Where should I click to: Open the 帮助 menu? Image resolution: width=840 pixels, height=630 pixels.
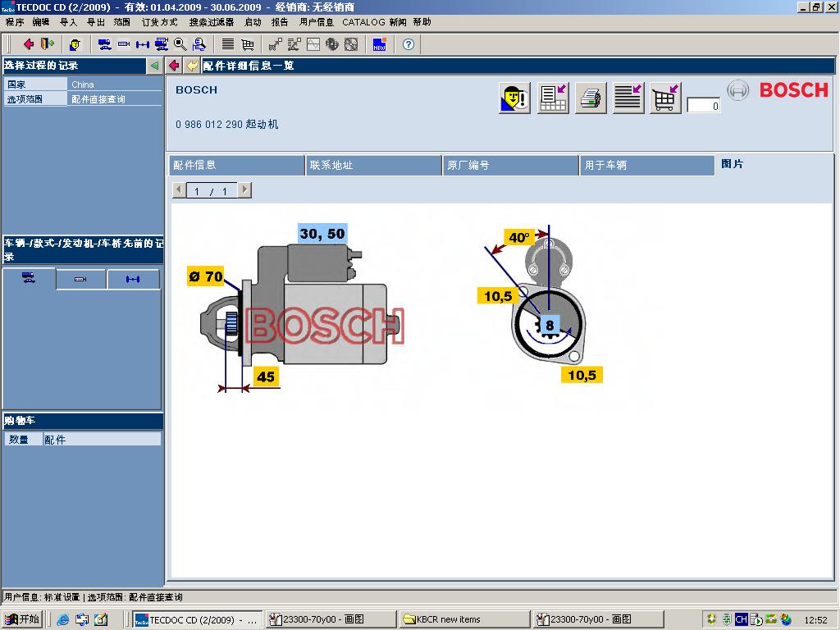422,22
